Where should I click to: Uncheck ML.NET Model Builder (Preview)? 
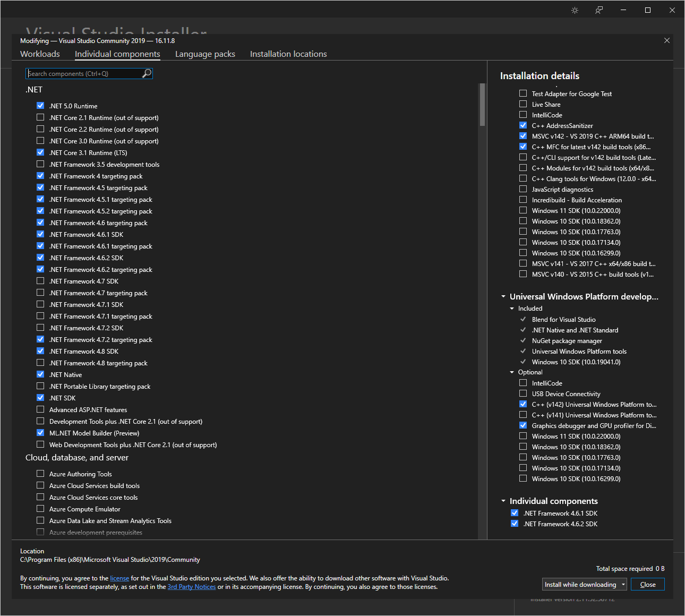(40, 433)
